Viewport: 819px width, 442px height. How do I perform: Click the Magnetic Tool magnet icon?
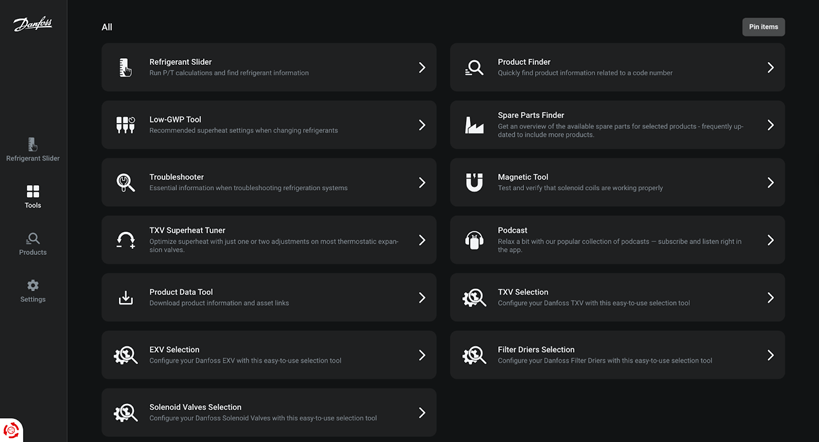(x=474, y=183)
